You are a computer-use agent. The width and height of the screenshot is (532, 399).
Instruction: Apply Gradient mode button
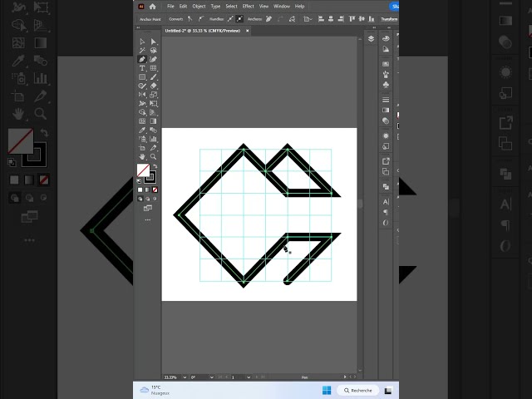click(x=148, y=190)
